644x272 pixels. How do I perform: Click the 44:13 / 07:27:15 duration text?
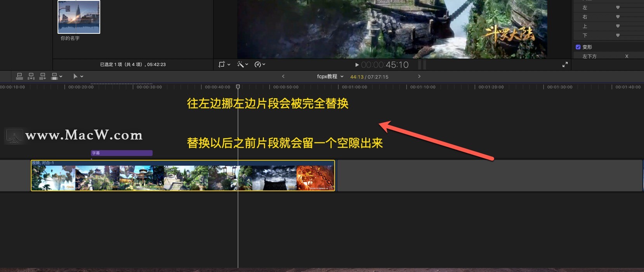click(369, 77)
